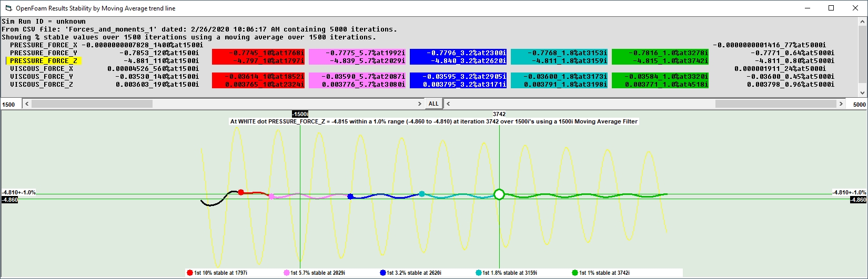
Task: Minimize the window
Action: click(x=807, y=8)
